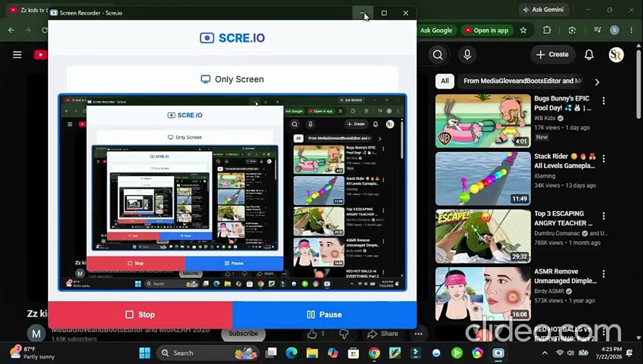Click the YouTube logo icon
This screenshot has height=364, width=643.
(40, 55)
